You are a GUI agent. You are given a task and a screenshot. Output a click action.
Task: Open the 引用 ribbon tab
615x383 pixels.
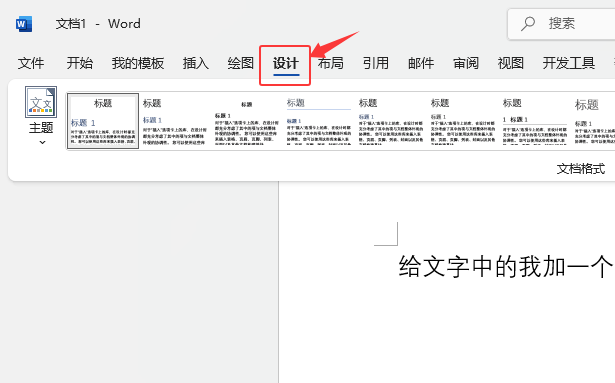pos(376,63)
